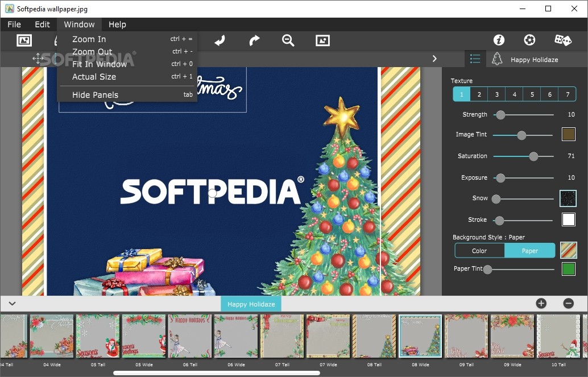Select texture 7
Screen dimensions: 588x377
point(568,94)
